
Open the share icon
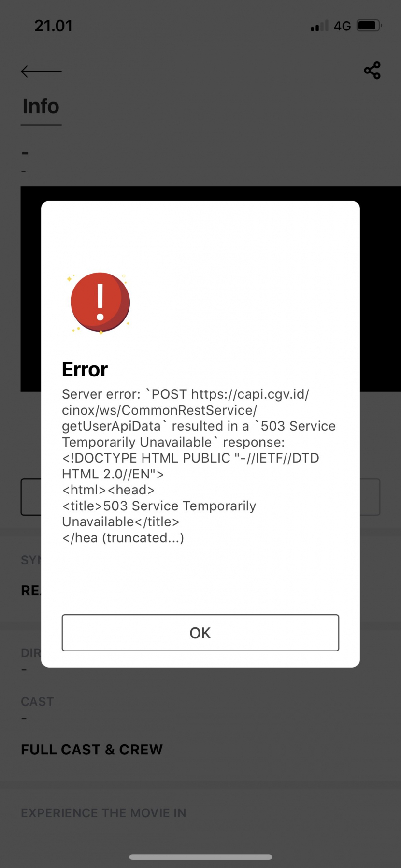[x=372, y=71]
